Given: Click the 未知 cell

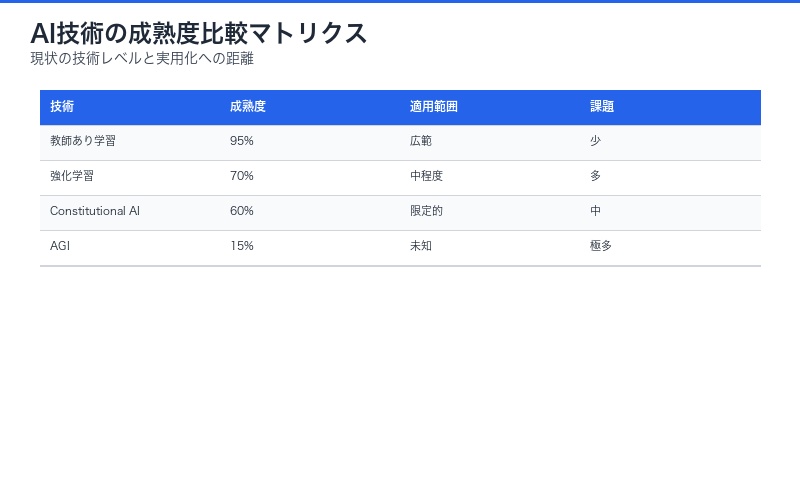Looking at the screenshot, I should point(421,246).
